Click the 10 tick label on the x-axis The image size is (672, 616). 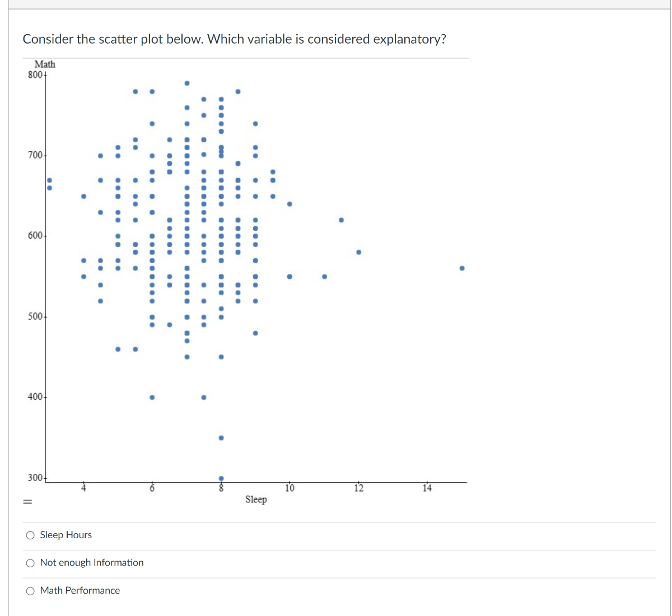click(290, 488)
